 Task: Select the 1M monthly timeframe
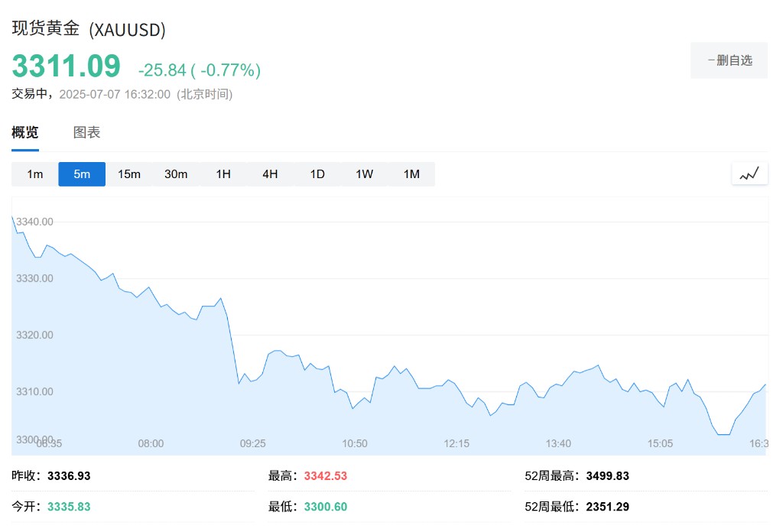point(411,174)
